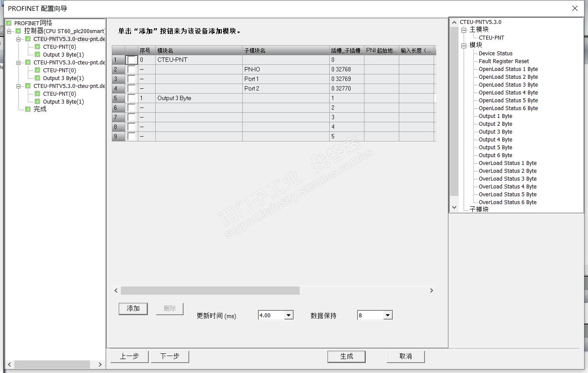Click the 子模块名 column header
This screenshot has height=373, width=588.
point(286,50)
